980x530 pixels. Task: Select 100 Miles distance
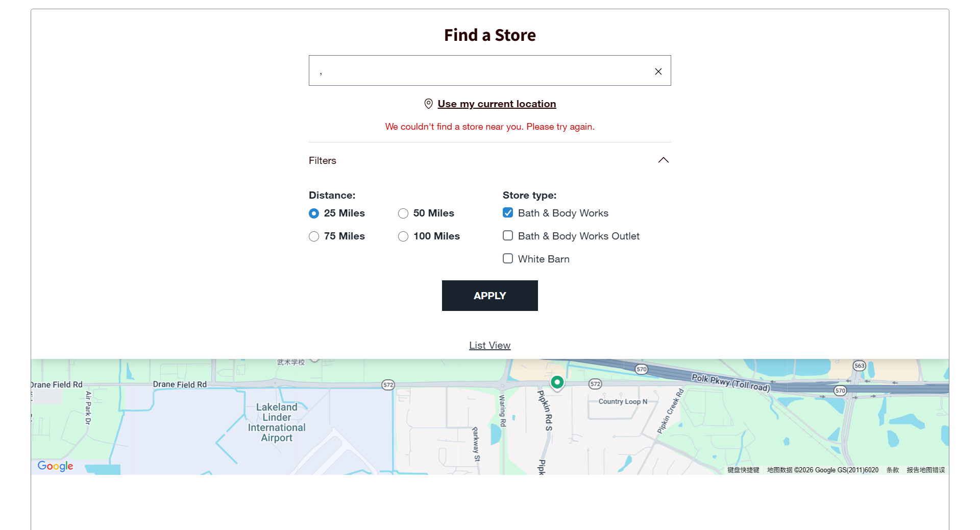403,236
